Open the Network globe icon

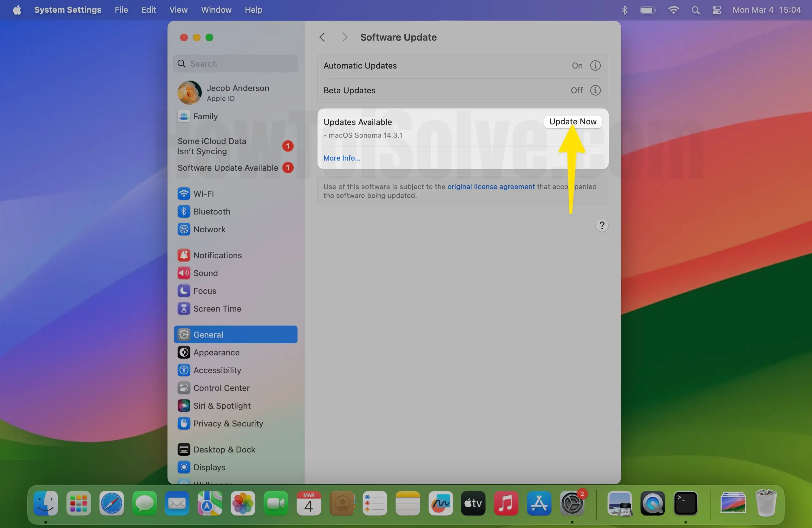click(184, 229)
